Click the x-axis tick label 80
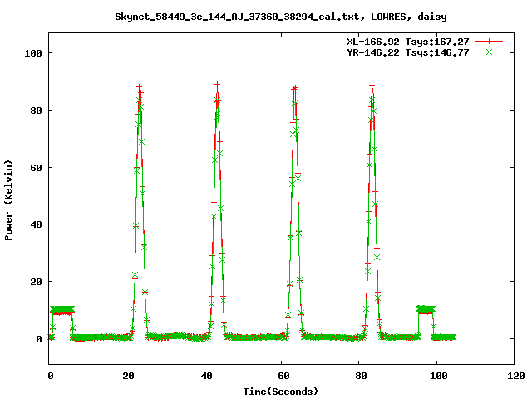Image resolution: width=532 pixels, height=399 pixels. pyautogui.click(x=361, y=376)
